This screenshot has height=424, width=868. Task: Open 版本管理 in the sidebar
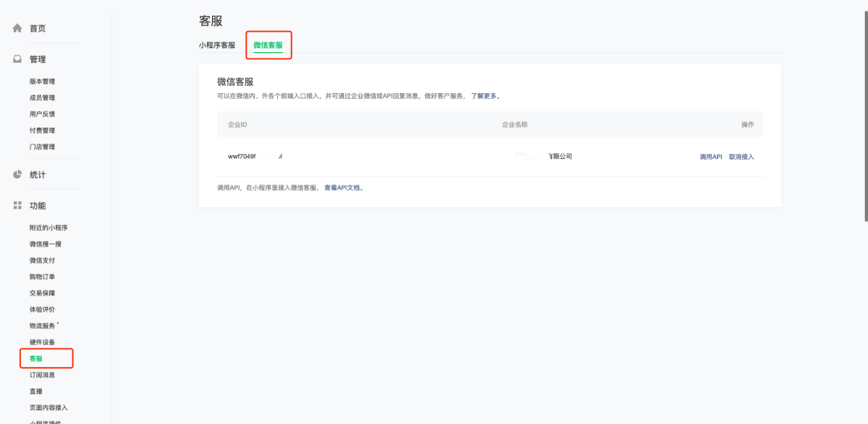[42, 81]
